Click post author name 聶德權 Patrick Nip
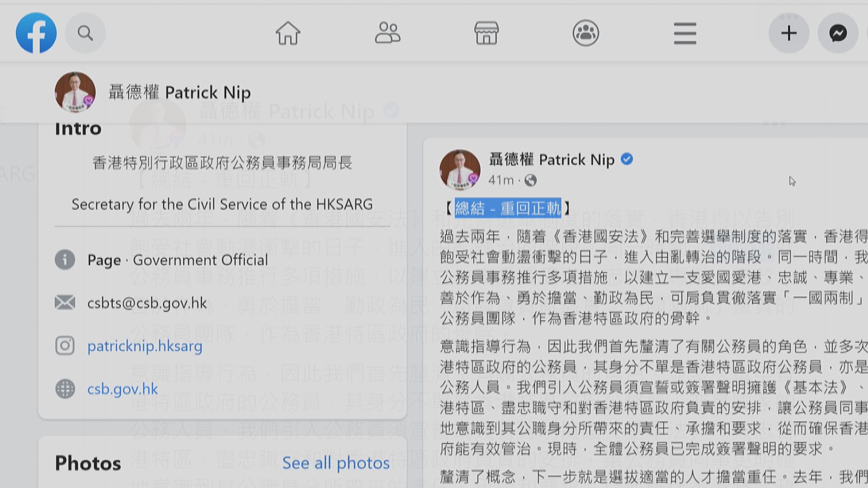 (x=552, y=160)
